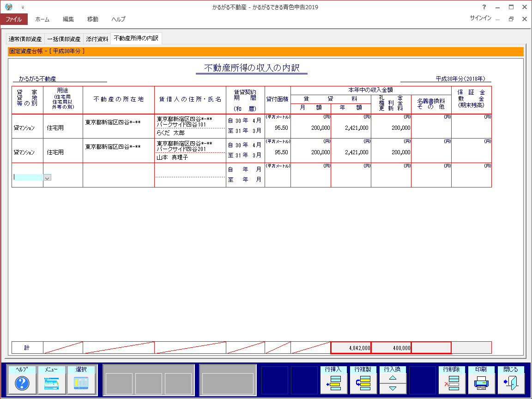This screenshot has width=532, height=399.
Task: Select tenant name 山本 真理子
Action: click(172, 157)
